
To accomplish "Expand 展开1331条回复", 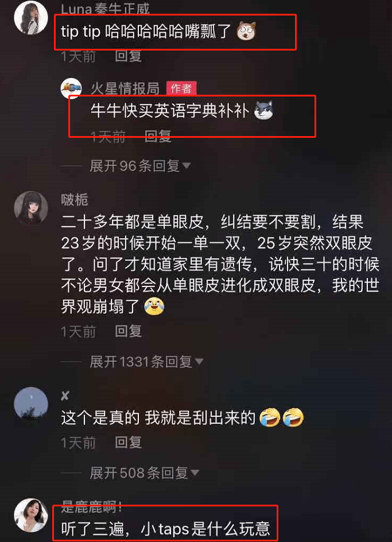I will pos(146,362).
